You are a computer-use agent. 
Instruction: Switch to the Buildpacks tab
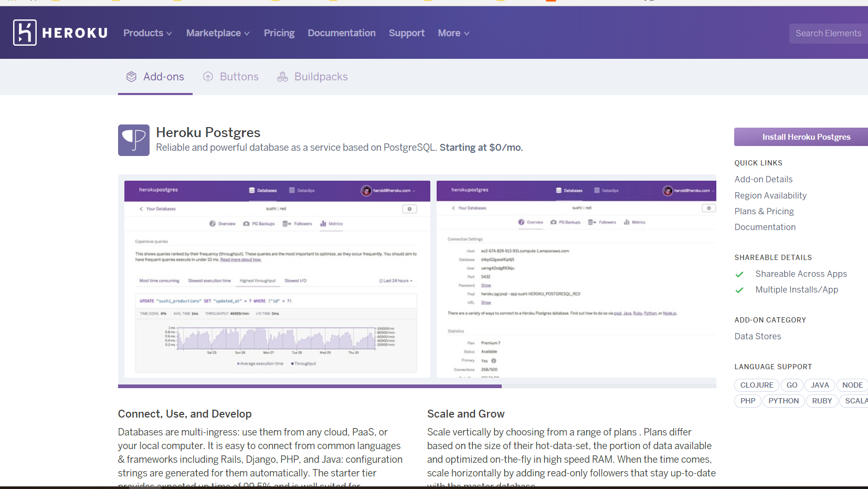click(313, 77)
